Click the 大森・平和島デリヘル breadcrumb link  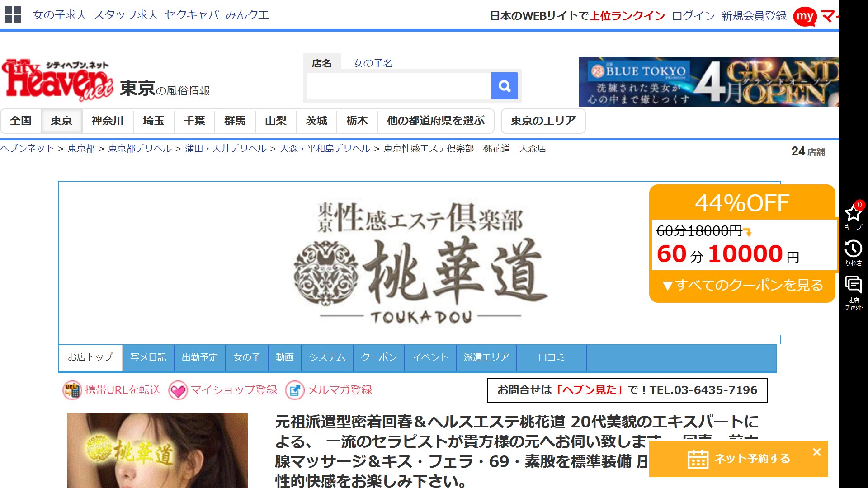(325, 149)
